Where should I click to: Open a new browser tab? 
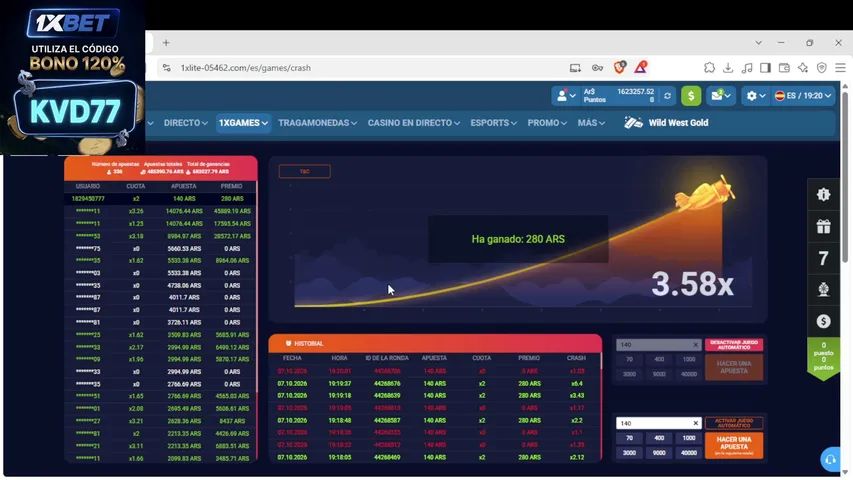(x=166, y=42)
